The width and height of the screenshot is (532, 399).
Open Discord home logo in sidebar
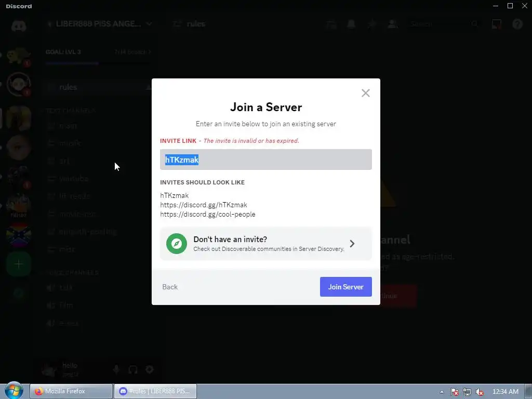pyautogui.click(x=19, y=25)
